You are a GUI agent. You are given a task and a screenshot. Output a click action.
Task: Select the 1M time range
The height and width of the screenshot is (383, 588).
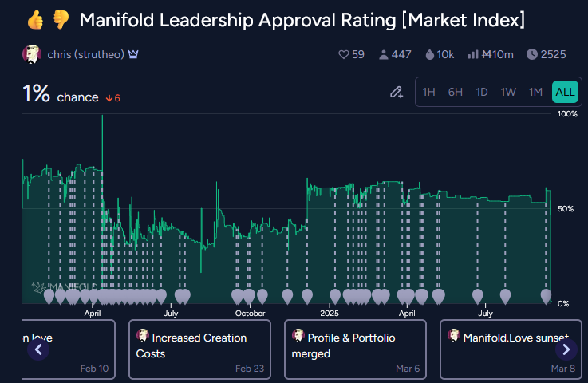(x=535, y=92)
